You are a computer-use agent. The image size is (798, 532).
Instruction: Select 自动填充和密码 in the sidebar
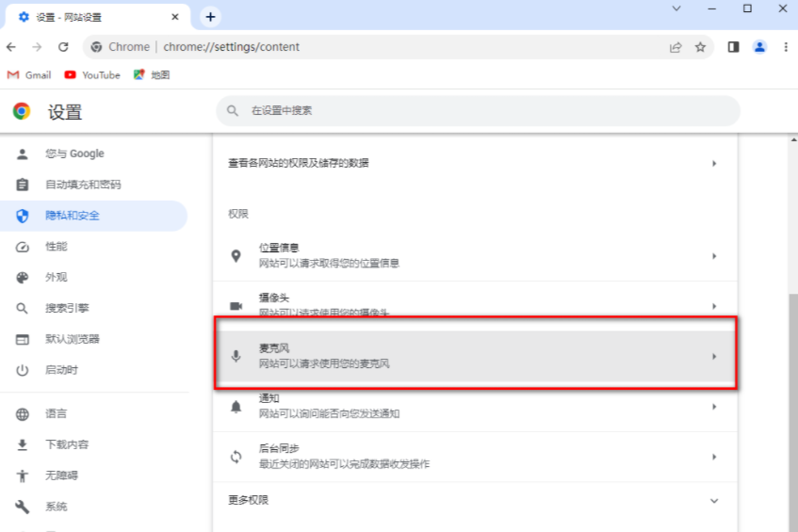[93, 185]
